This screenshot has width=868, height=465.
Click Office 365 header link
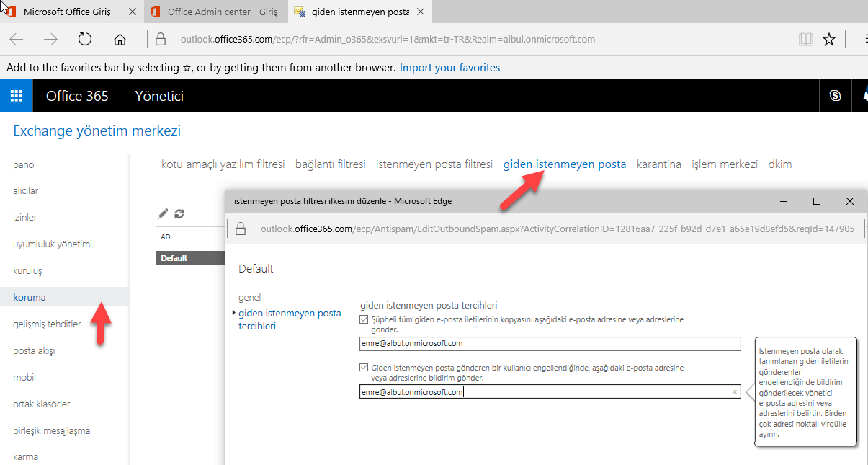click(77, 96)
